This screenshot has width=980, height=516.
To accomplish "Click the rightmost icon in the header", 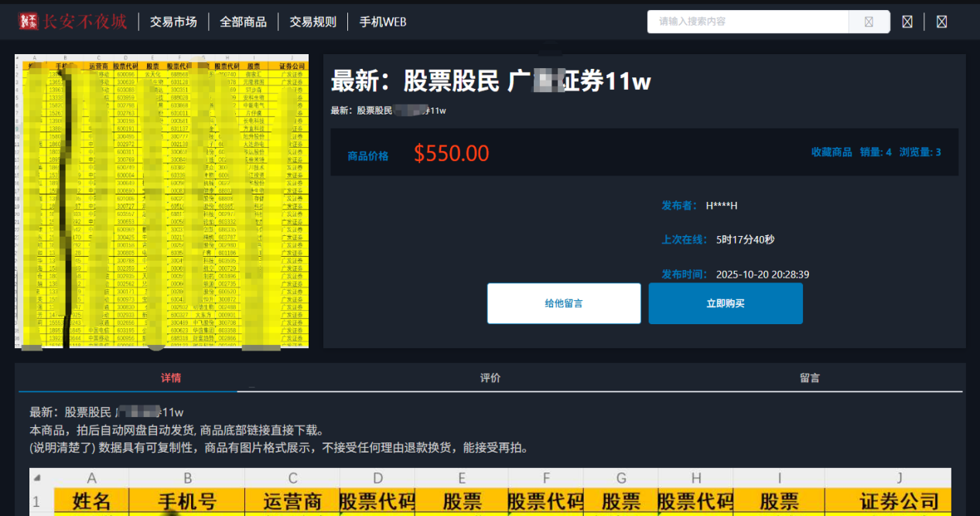I will (x=941, y=22).
